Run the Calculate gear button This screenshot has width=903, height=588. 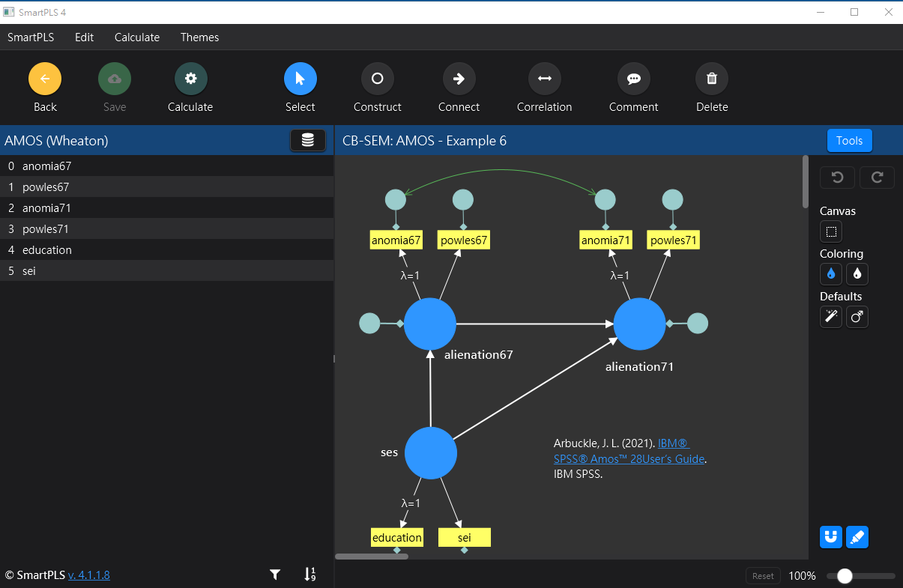190,79
